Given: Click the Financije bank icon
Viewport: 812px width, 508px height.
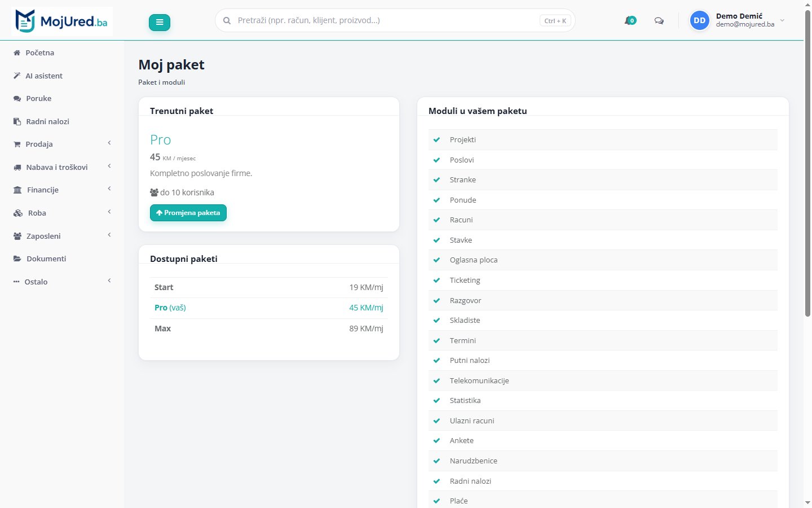Looking at the screenshot, I should [x=17, y=190].
